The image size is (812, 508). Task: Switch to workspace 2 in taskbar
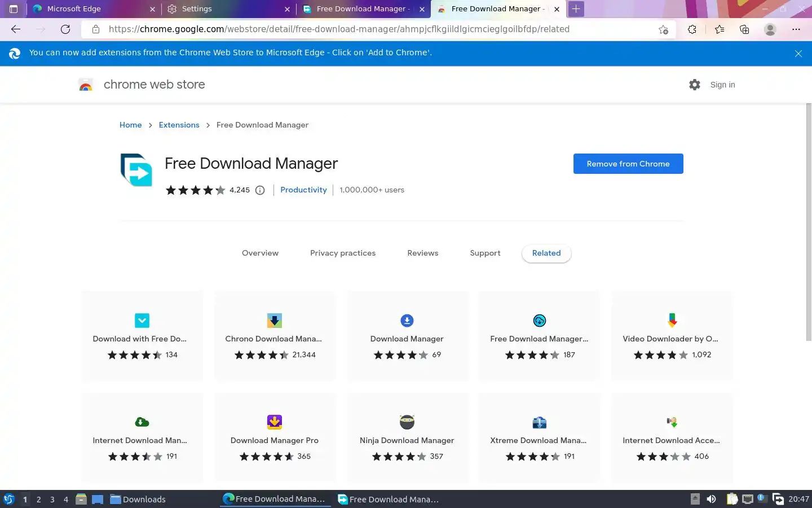38,500
